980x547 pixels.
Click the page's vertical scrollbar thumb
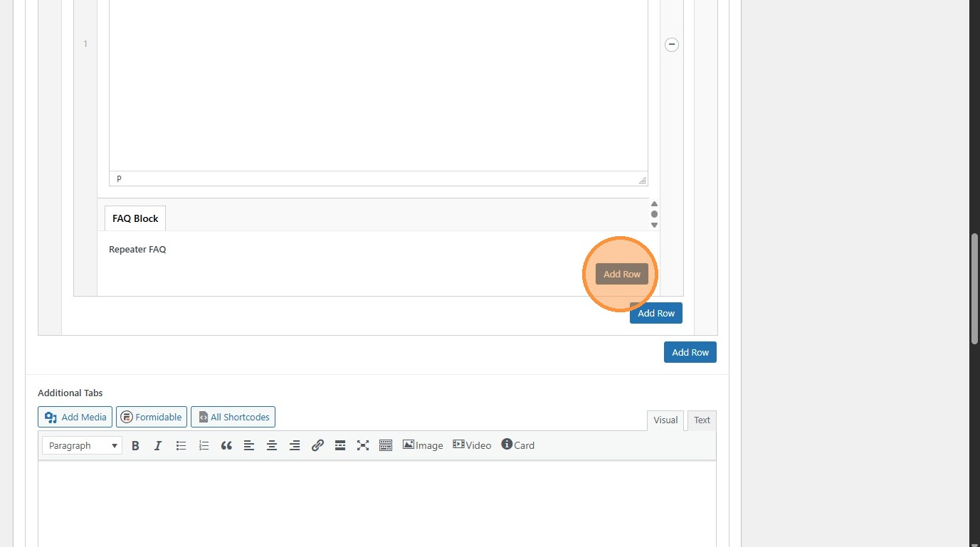[975, 289]
